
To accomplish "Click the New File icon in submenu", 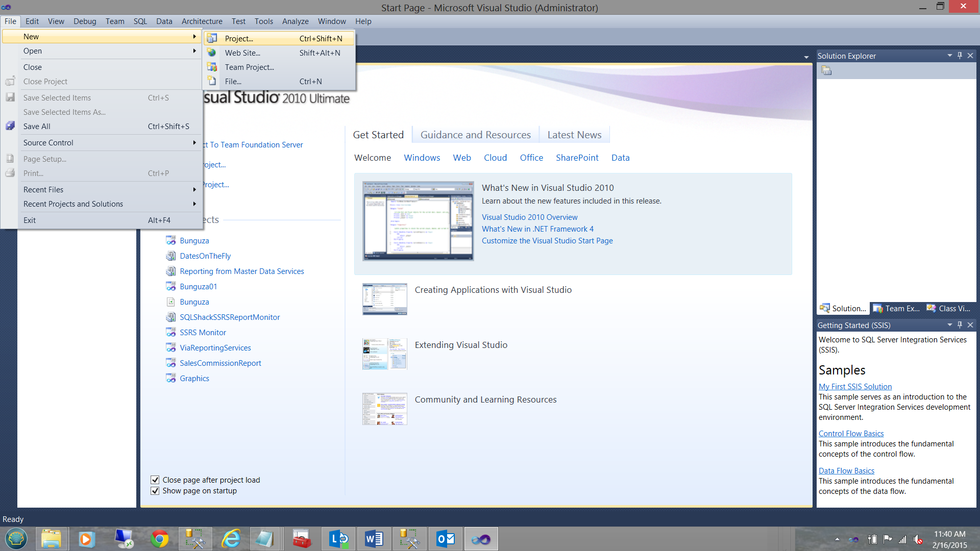I will pyautogui.click(x=212, y=81).
